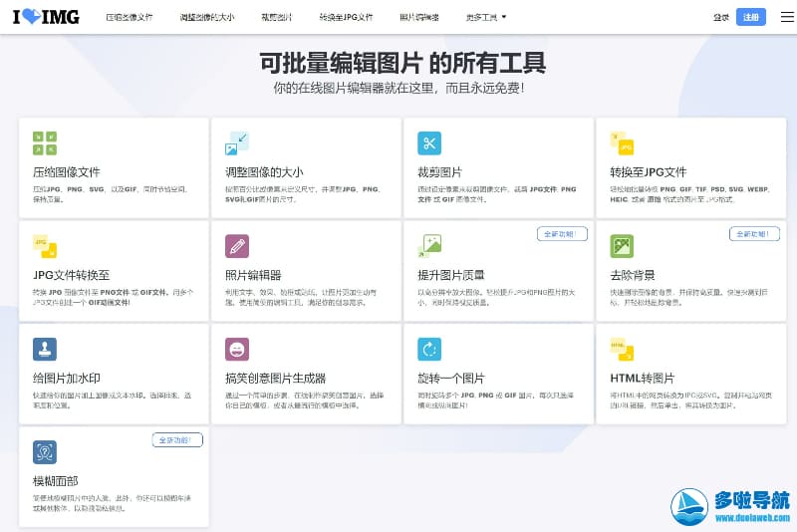
Task: Open the 转换至JPG文件 card title
Action: 649,172
